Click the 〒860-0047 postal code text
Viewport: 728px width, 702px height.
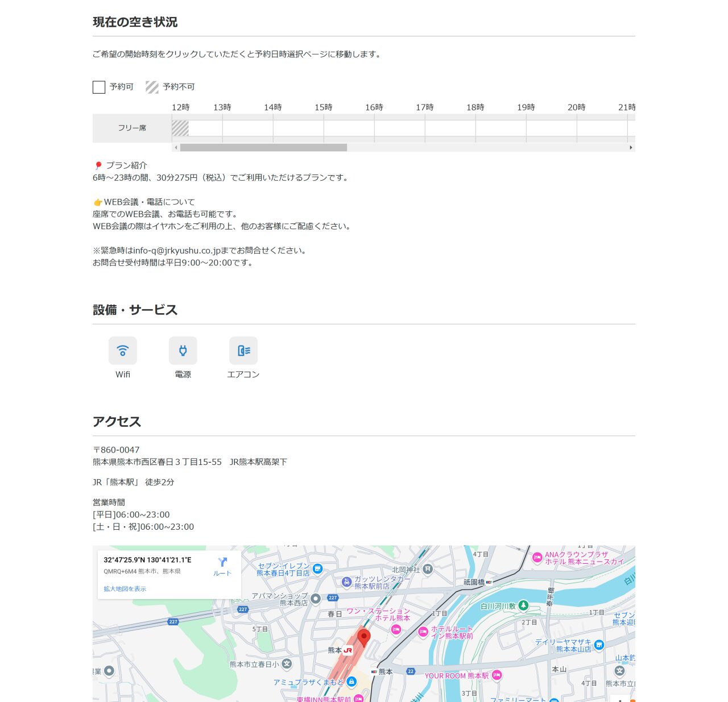116,450
